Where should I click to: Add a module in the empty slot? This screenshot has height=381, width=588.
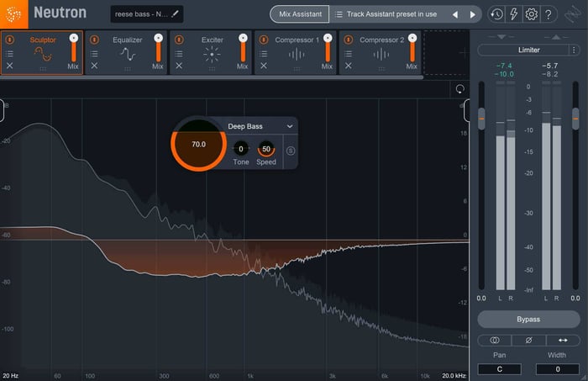446,52
